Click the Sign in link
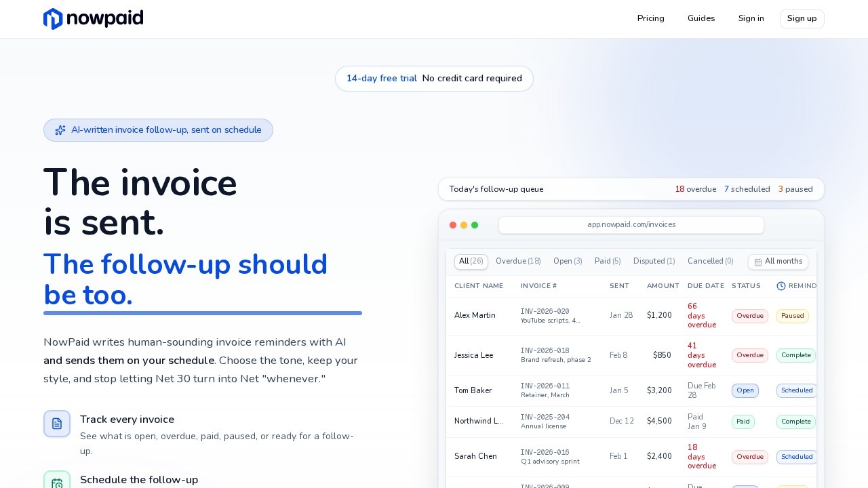The height and width of the screenshot is (488, 868). click(751, 18)
